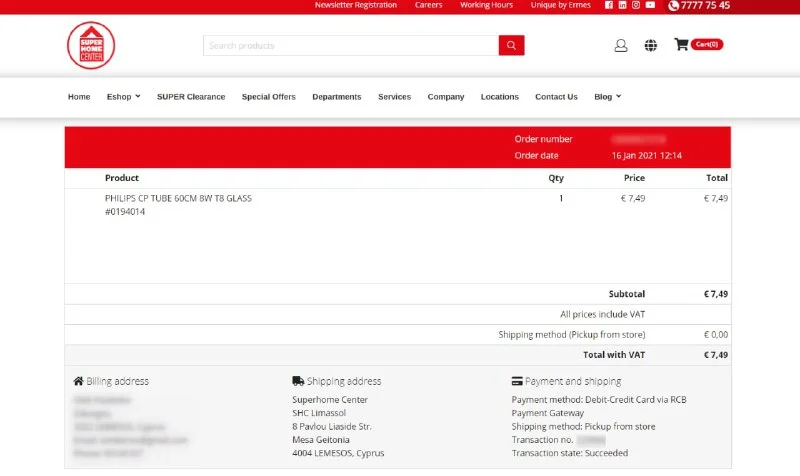This screenshot has width=800, height=476.
Task: Open the Working Hours link
Action: point(486,5)
